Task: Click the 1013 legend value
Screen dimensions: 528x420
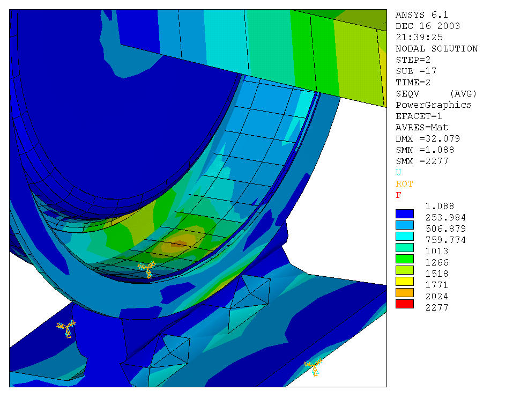Action: (437, 251)
